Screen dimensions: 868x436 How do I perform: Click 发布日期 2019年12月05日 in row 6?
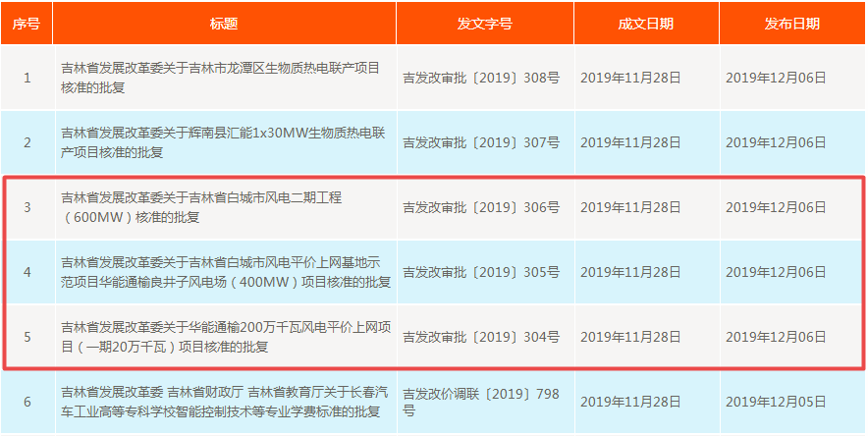pos(776,403)
